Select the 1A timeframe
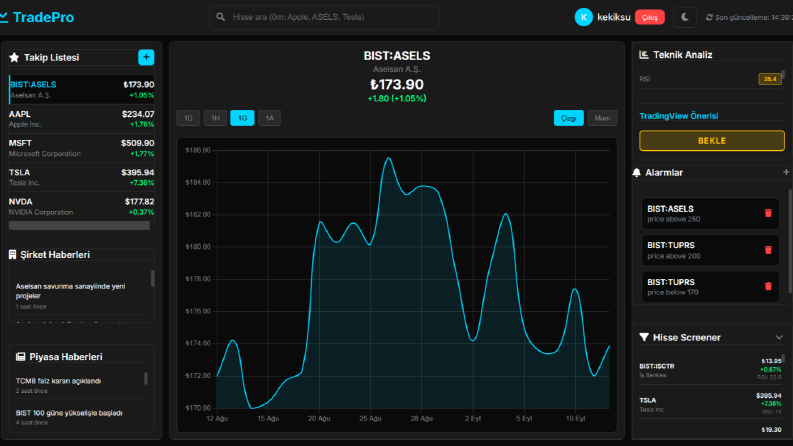793x446 pixels. [x=270, y=118]
